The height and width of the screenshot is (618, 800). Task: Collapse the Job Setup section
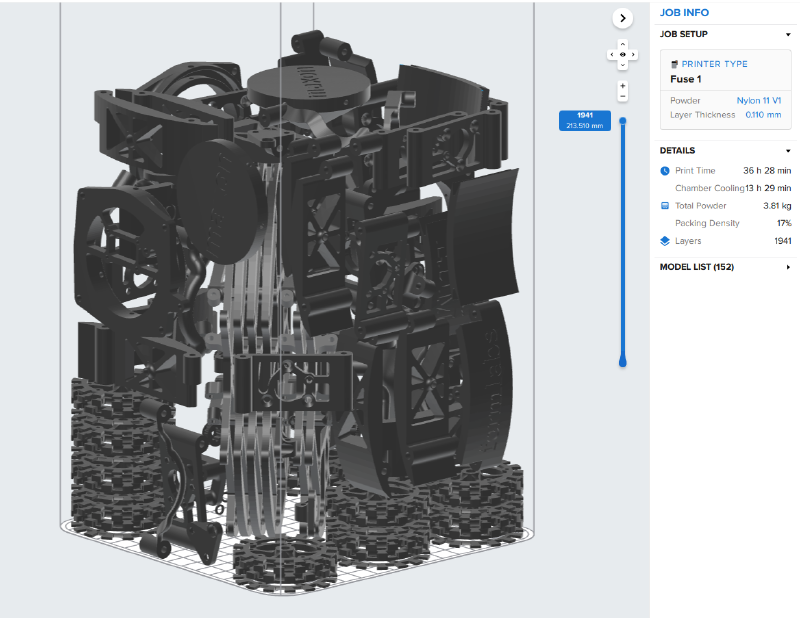coord(788,34)
